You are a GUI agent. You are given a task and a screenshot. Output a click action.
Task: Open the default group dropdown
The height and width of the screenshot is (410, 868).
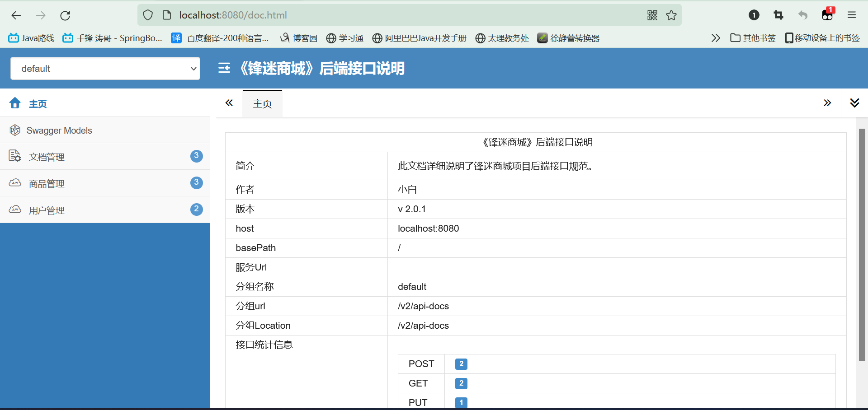(x=105, y=69)
